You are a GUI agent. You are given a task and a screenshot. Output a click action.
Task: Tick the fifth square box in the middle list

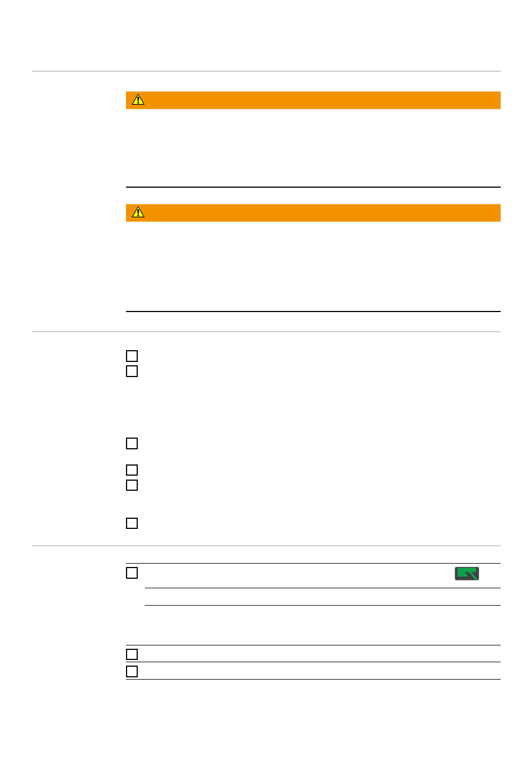[x=132, y=485]
